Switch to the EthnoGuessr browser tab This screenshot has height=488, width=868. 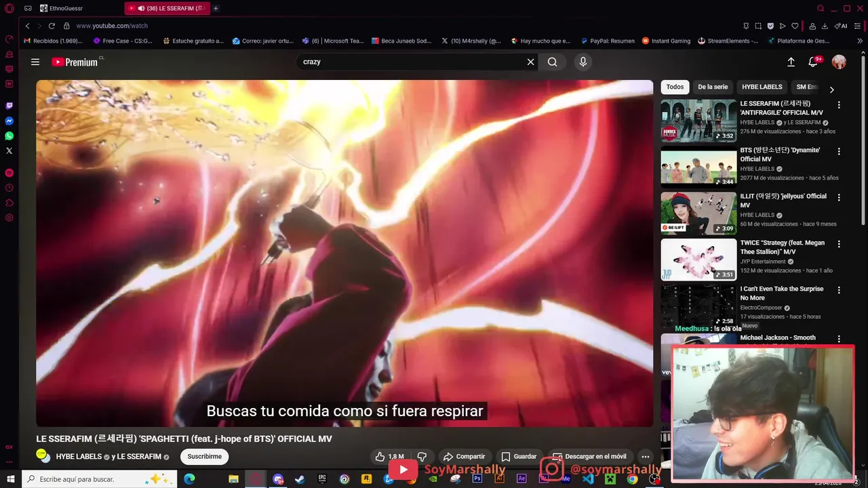pos(78,8)
